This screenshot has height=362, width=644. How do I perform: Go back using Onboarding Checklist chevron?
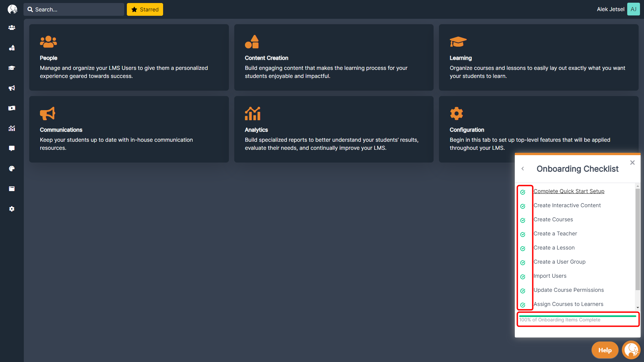[x=523, y=169]
